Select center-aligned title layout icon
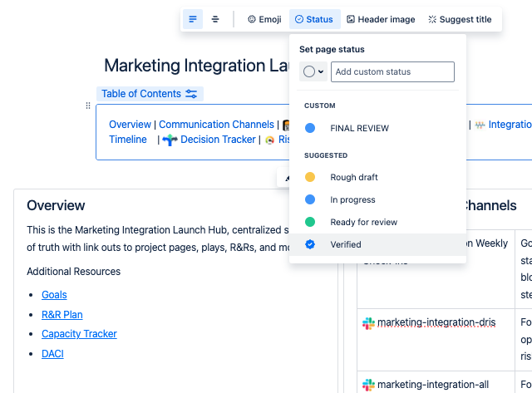This screenshot has width=532, height=393. [x=215, y=19]
